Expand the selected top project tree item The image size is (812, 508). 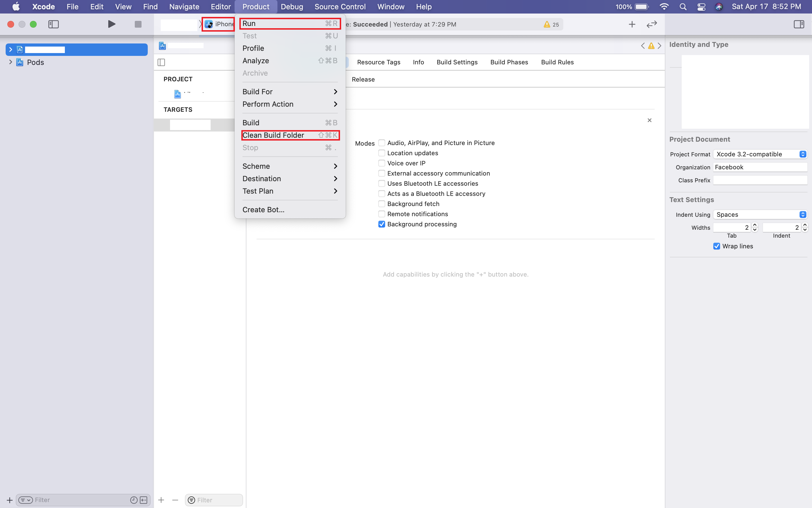pyautogui.click(x=10, y=50)
